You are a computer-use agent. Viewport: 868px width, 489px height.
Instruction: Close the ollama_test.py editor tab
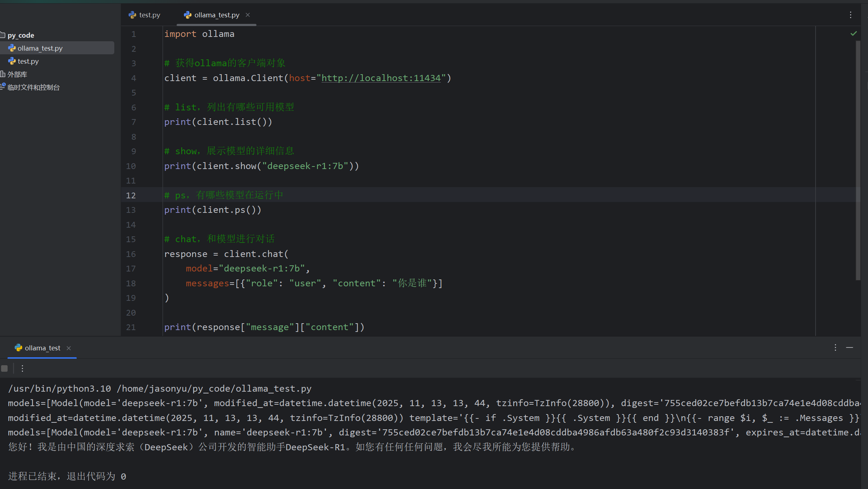pos(248,15)
